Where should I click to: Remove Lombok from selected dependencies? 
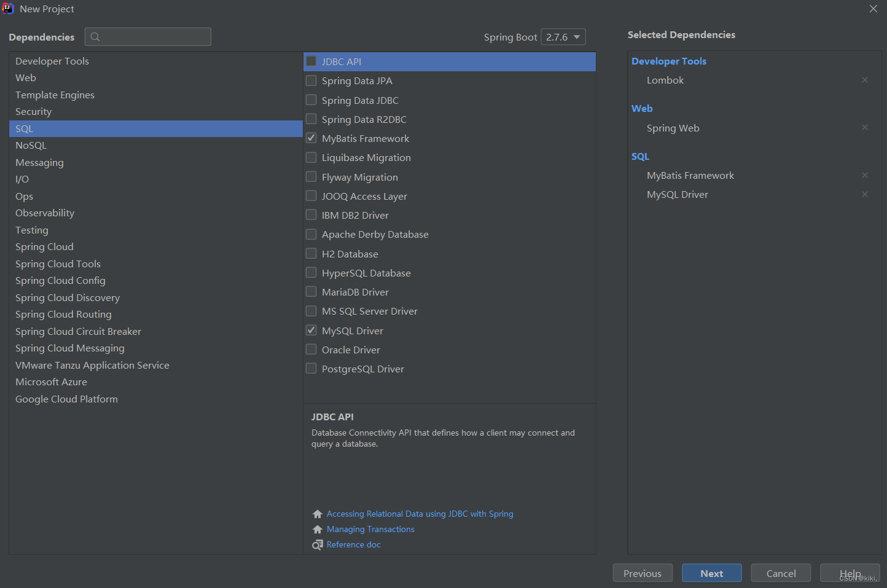point(865,80)
